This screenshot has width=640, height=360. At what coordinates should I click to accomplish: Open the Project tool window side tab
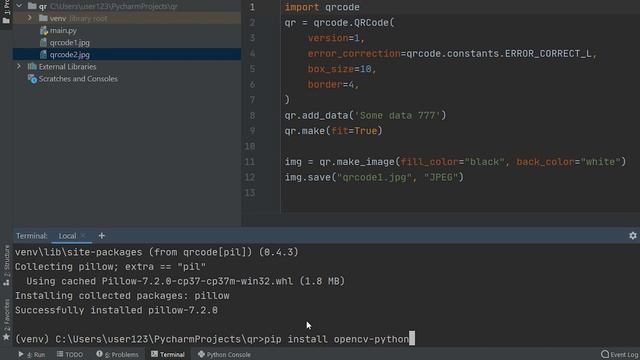(x=6, y=12)
